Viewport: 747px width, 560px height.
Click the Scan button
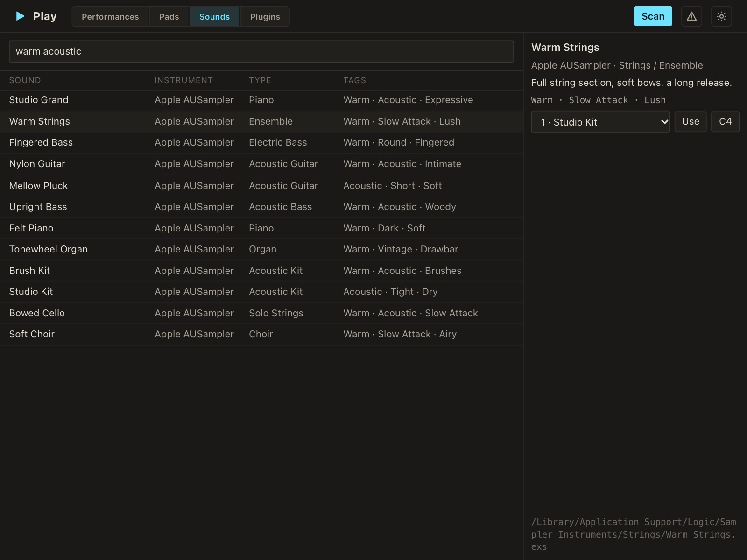pyautogui.click(x=653, y=16)
